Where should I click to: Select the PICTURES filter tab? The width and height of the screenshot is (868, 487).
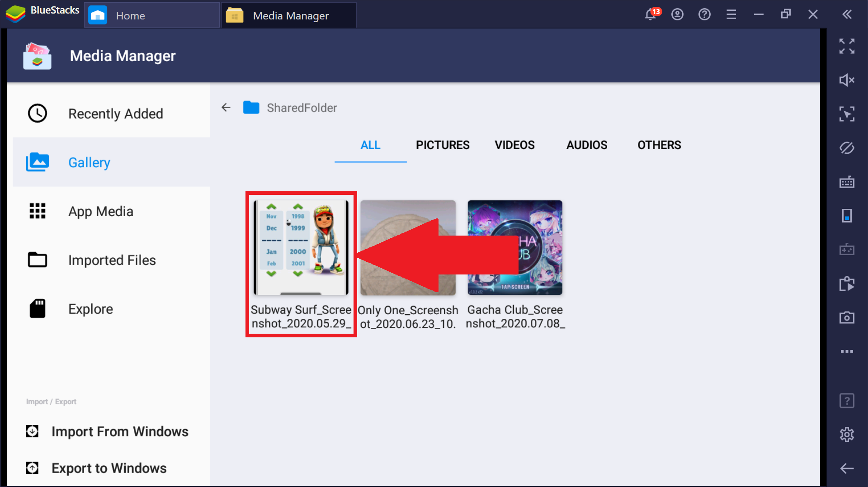coord(443,145)
